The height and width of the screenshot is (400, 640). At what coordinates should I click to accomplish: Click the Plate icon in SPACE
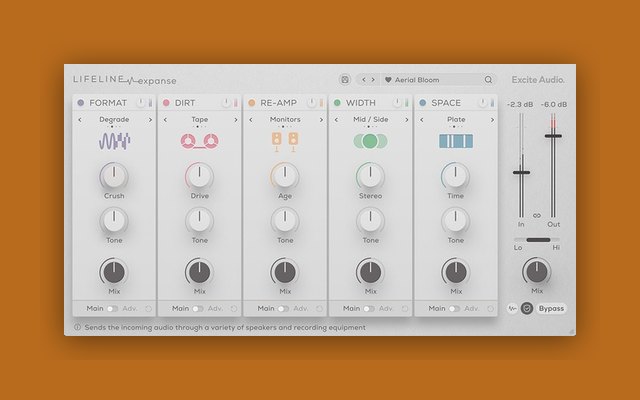[456, 141]
